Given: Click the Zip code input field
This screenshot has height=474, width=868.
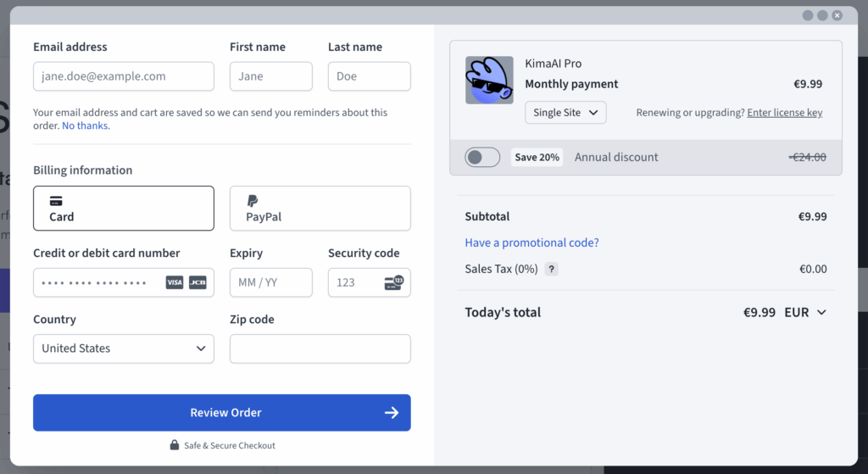Looking at the screenshot, I should 320,349.
